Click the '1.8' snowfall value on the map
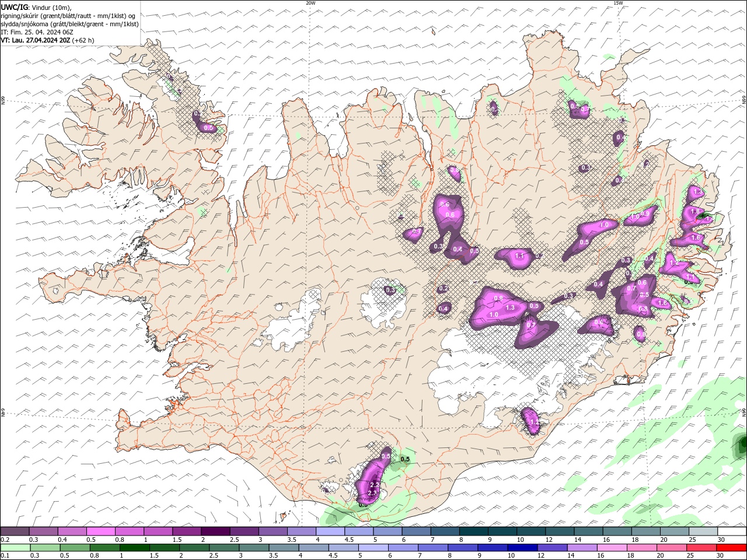The width and height of the screenshot is (747, 560). coord(695,211)
